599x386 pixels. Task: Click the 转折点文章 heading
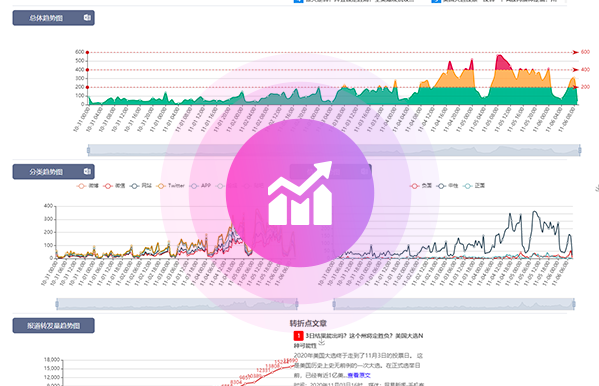click(308, 323)
